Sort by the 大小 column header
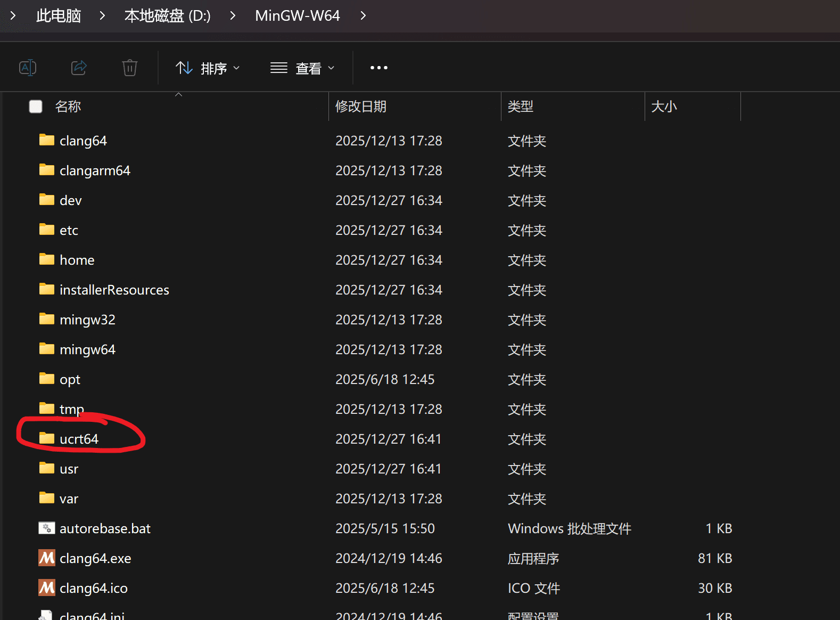 pyautogui.click(x=664, y=107)
